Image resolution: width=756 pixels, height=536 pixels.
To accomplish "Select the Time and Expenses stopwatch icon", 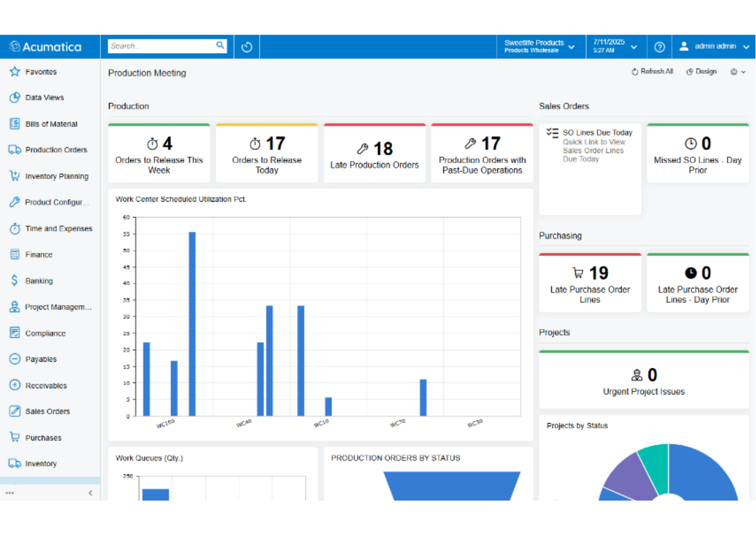I will (x=15, y=228).
